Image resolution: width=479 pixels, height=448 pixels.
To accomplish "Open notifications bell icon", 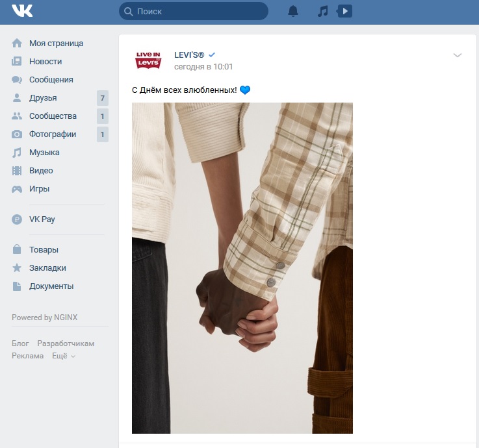I will (x=293, y=11).
